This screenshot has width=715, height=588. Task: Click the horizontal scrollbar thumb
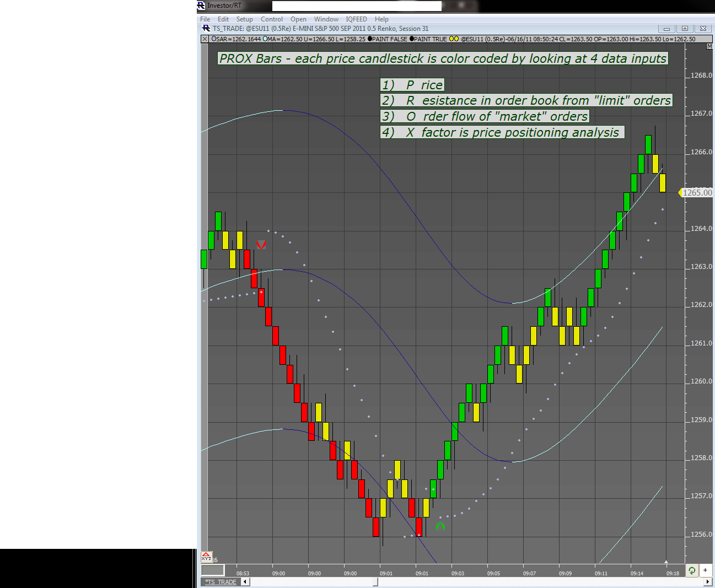click(x=375, y=582)
